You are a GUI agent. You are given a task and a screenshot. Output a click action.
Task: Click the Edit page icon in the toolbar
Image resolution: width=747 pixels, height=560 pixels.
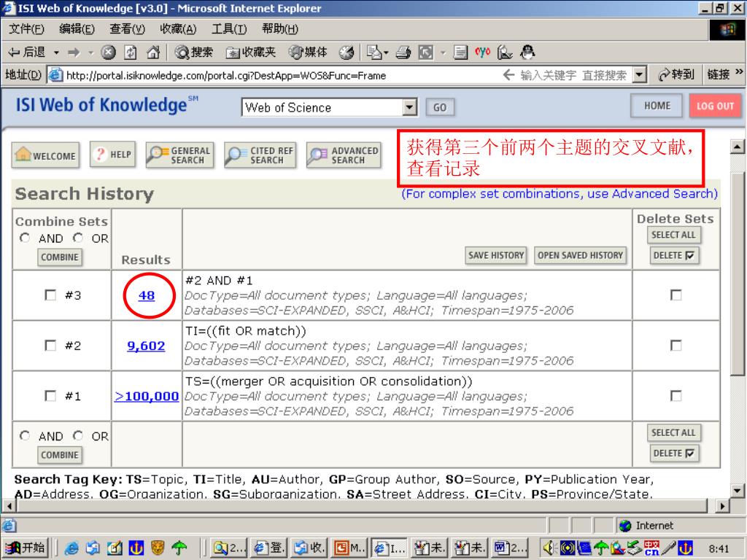click(460, 52)
